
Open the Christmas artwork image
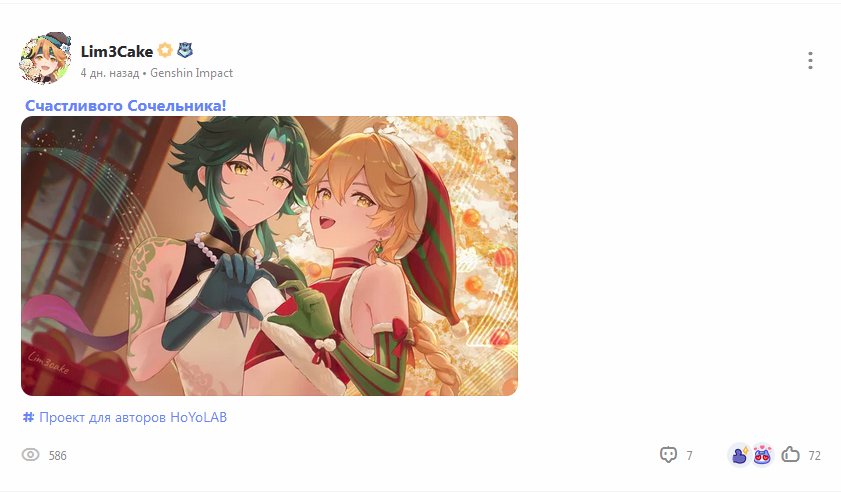269,256
